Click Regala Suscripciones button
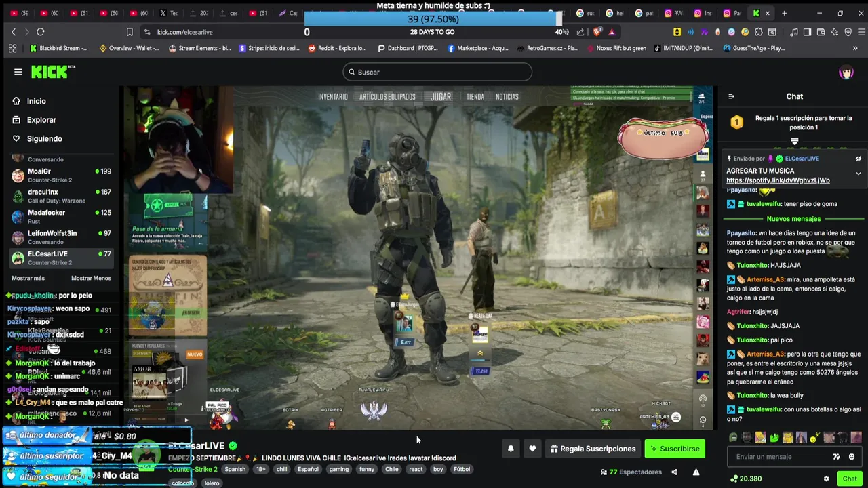The image size is (868, 488). [593, 449]
